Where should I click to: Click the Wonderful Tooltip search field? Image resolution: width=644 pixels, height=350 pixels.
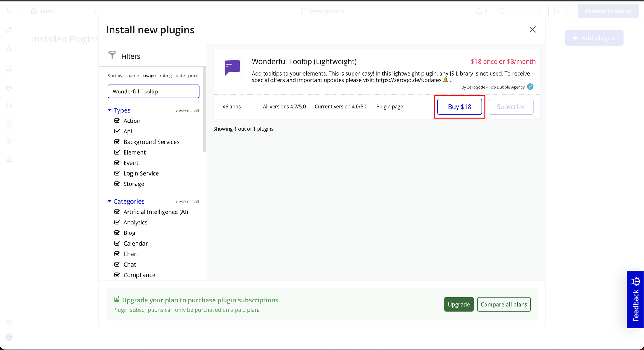click(x=153, y=91)
